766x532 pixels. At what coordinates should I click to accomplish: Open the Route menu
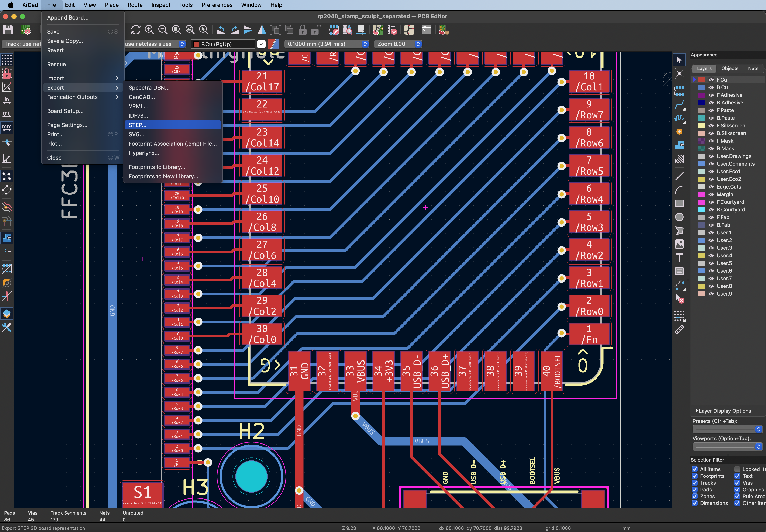pyautogui.click(x=135, y=5)
